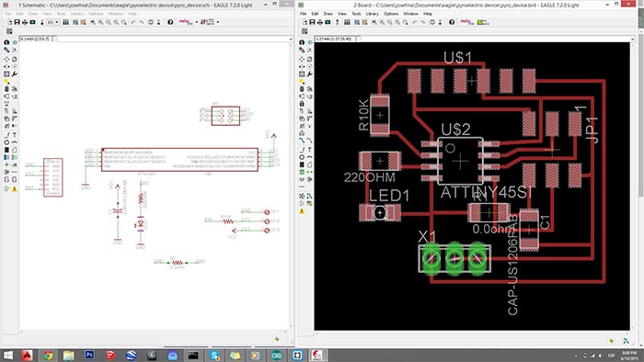Toggle the Show eye tool in Board sidebar
This screenshot has height=362, width=644.
(x=309, y=42)
